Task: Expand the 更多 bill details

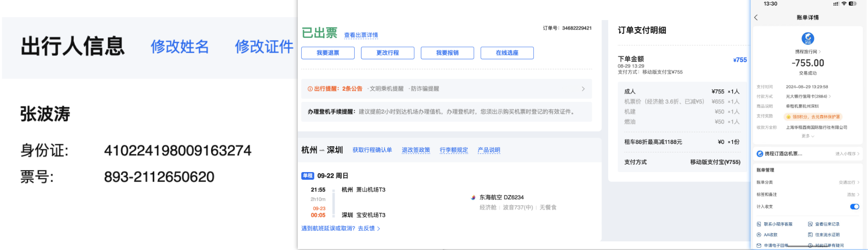Action: [x=808, y=136]
